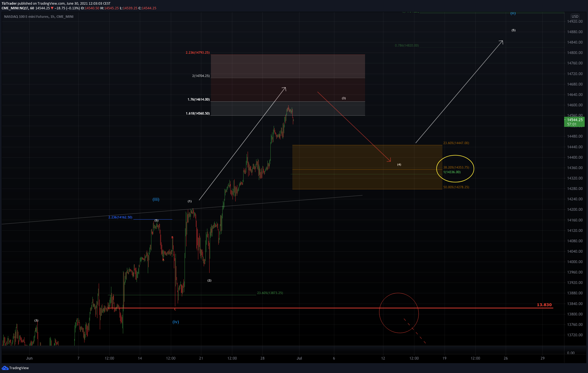Viewport: 588px width, 373px height.
Task: Click the 26 date on time axis
Action: 506,358
